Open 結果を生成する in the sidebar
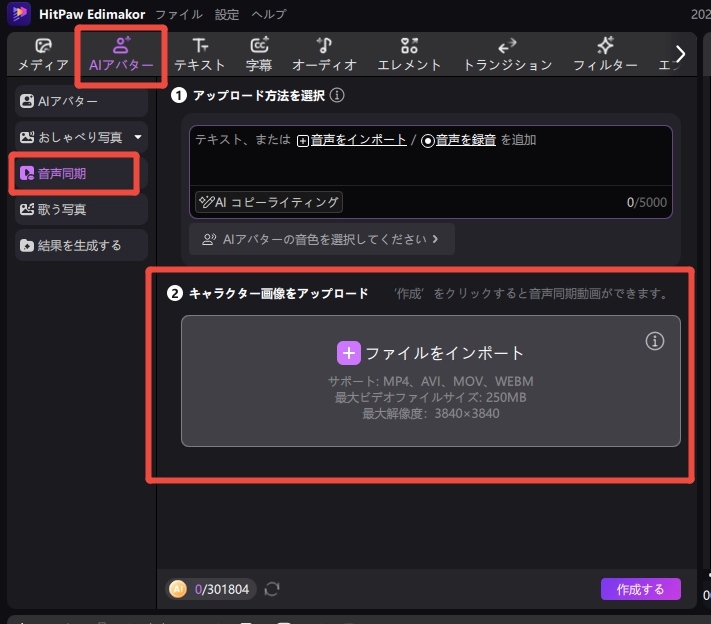Viewport: 711px width, 624px height. [81, 245]
